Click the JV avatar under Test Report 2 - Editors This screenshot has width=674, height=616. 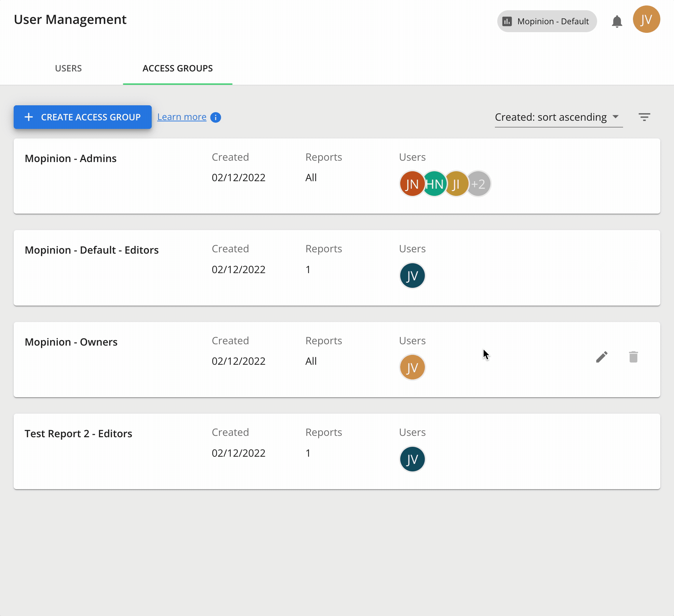pos(412,459)
